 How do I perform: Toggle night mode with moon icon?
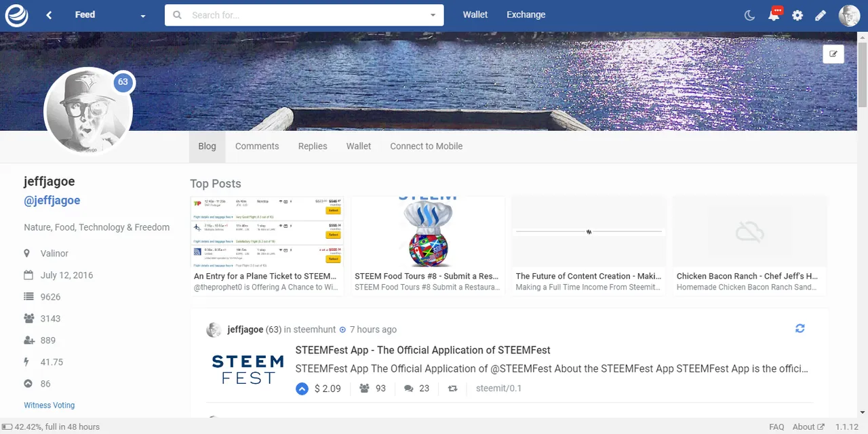point(749,15)
